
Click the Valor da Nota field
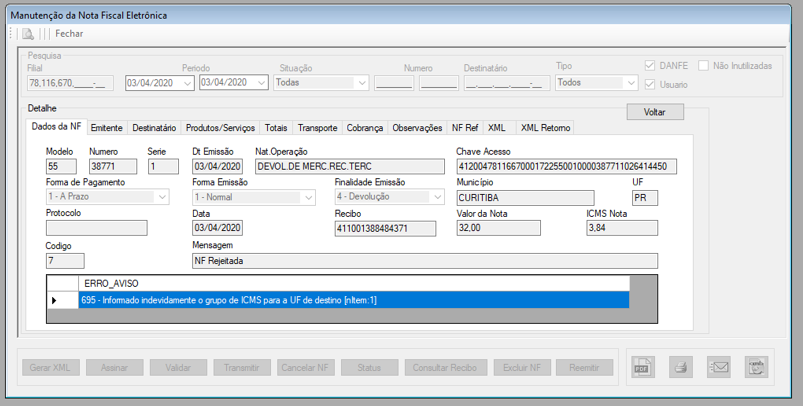(x=498, y=228)
